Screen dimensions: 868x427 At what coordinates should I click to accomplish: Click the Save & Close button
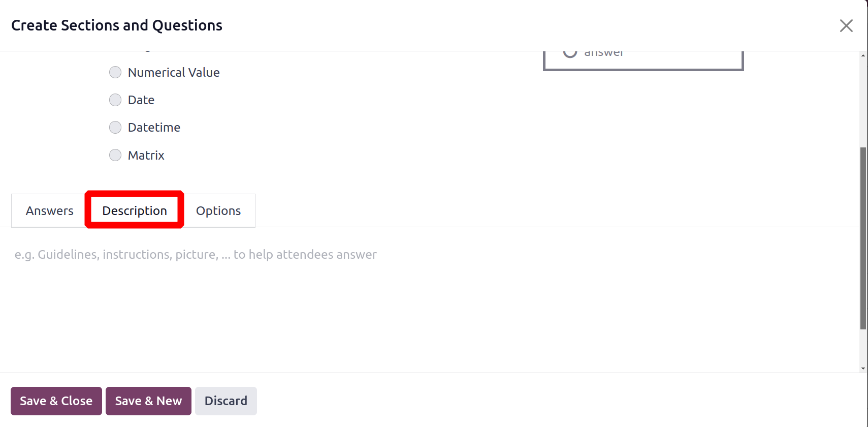point(56,401)
